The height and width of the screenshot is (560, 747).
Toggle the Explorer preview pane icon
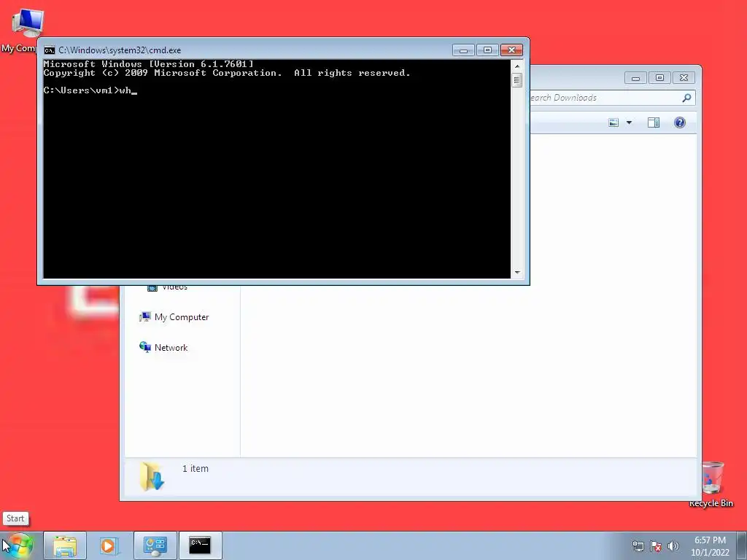[x=654, y=122]
